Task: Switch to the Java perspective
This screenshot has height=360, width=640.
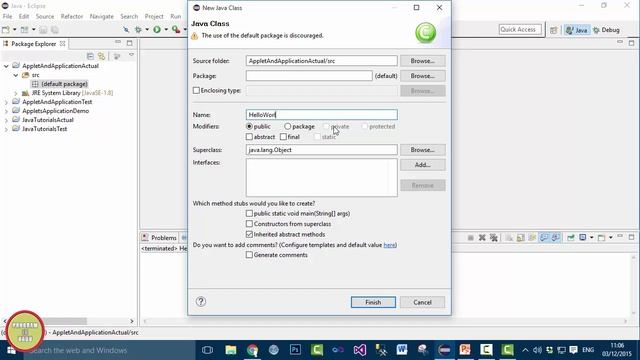Action: 577,30
